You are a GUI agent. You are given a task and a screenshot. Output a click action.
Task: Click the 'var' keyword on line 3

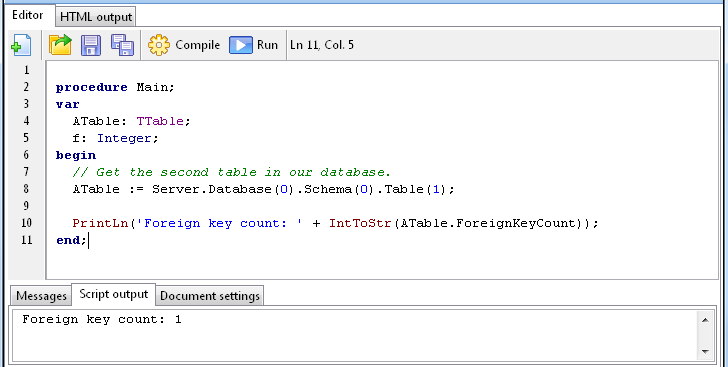[68, 104]
